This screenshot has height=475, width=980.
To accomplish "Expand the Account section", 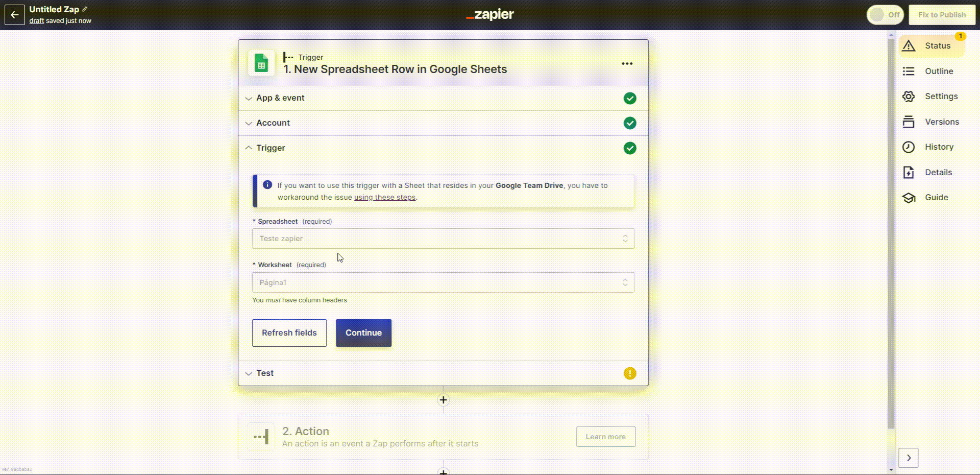I will click(x=443, y=123).
